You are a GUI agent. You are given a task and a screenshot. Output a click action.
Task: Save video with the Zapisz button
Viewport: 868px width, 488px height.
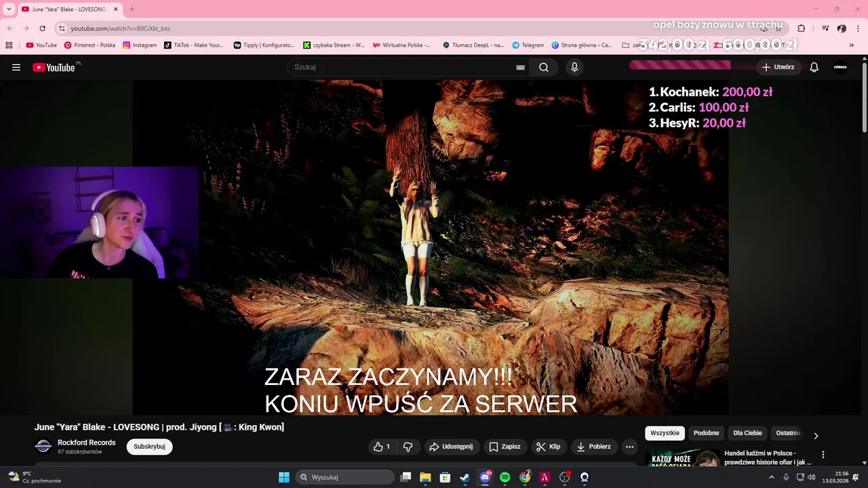pyautogui.click(x=505, y=447)
